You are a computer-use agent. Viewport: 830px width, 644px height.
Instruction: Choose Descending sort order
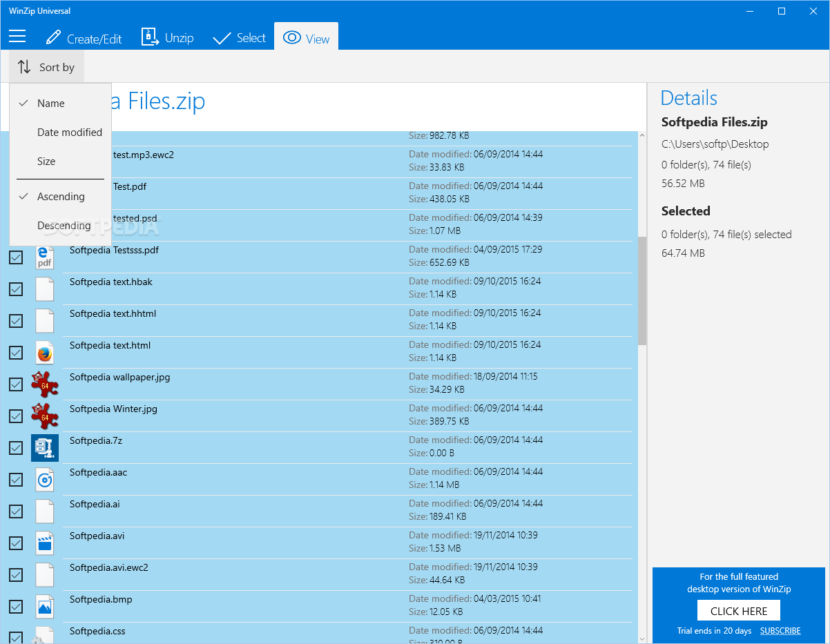(x=60, y=225)
